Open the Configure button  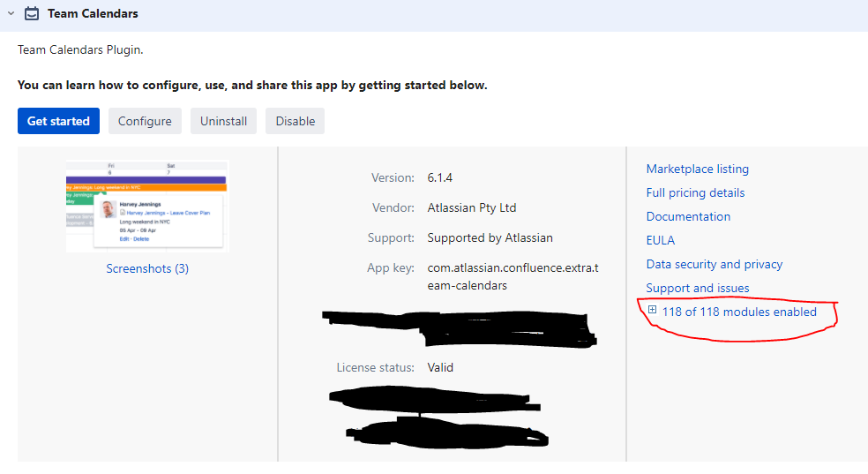pyautogui.click(x=145, y=121)
